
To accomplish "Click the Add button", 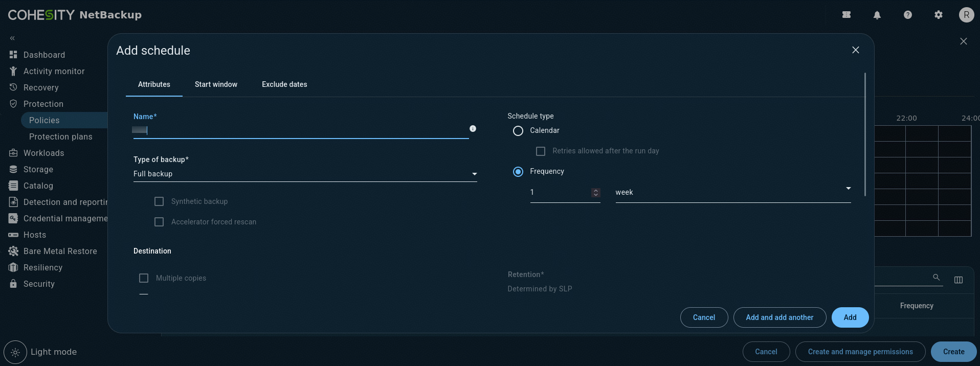I will (x=850, y=317).
